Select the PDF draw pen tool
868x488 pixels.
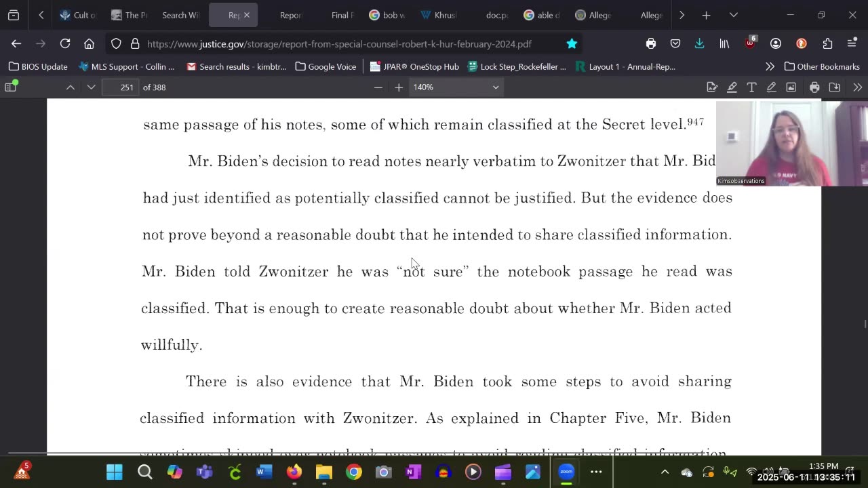tap(771, 87)
